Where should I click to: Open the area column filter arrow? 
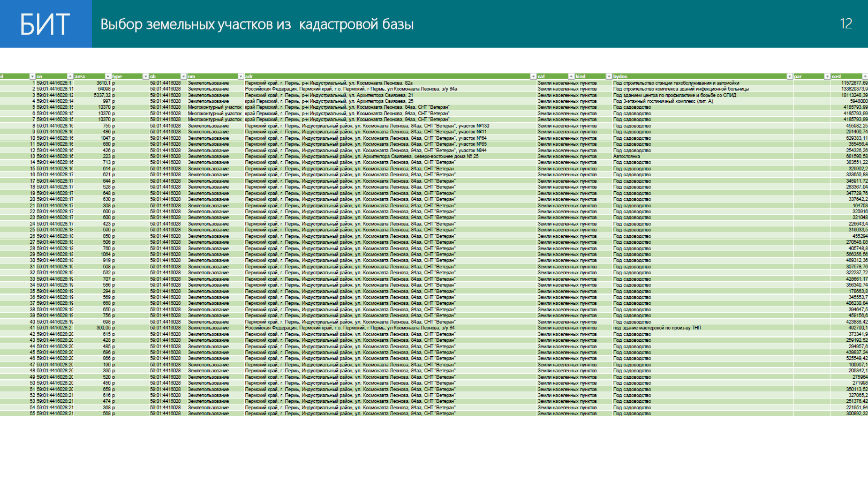tap(108, 77)
